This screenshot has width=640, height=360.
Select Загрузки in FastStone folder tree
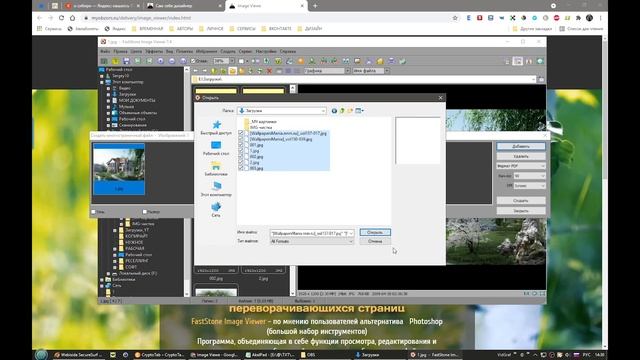coord(127,94)
